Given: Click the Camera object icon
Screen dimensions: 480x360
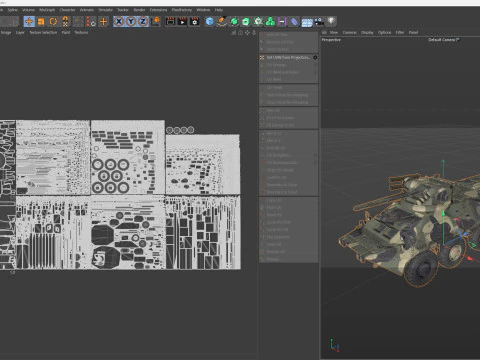Looking at the screenshot, I should 319,22.
